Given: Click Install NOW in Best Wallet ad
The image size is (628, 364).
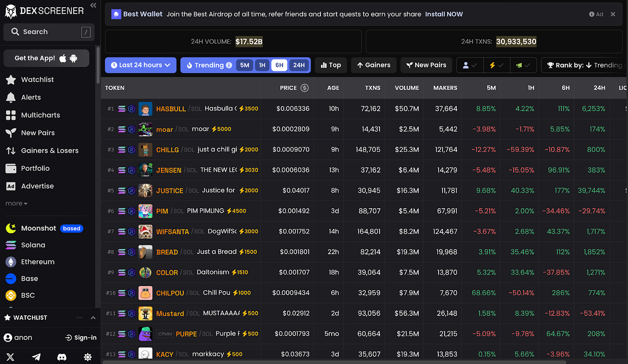Looking at the screenshot, I should point(444,14).
